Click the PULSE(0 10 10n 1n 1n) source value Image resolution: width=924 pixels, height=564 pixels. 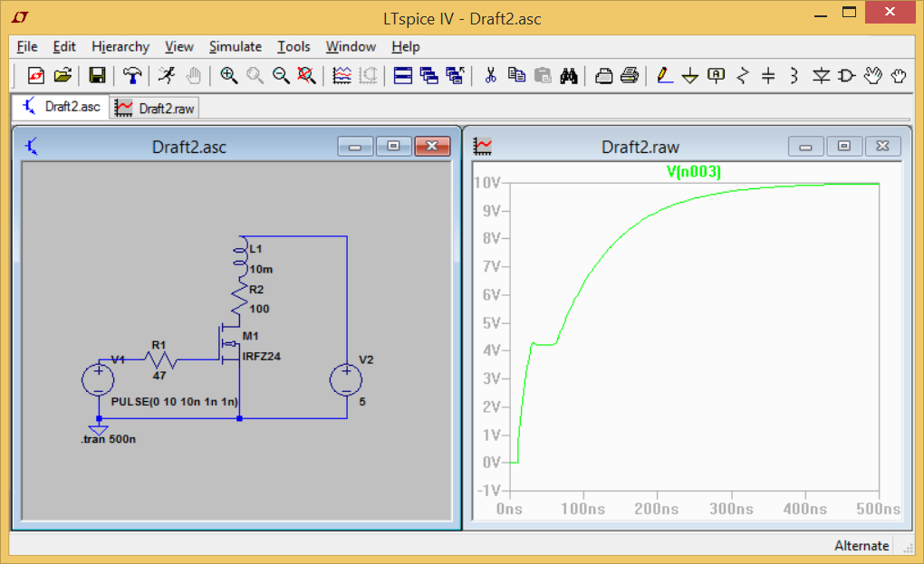tap(175, 402)
